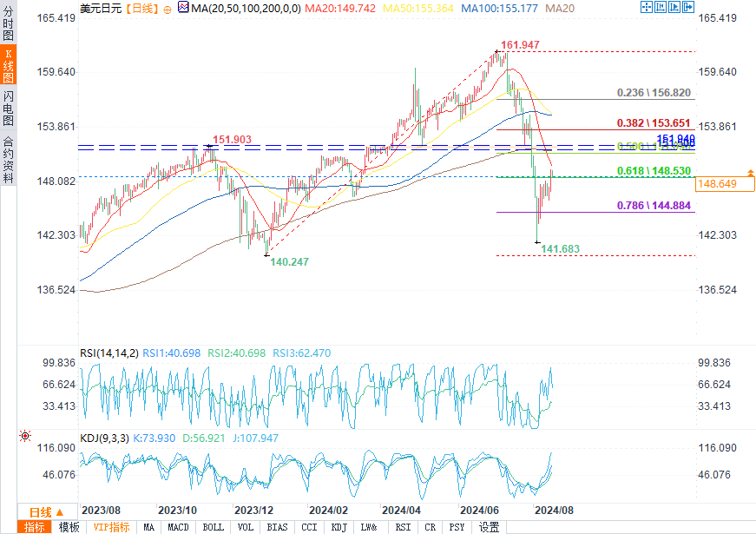Image resolution: width=756 pixels, height=534 pixels.
Task: Switch indicator to MACD
Action: (179, 527)
